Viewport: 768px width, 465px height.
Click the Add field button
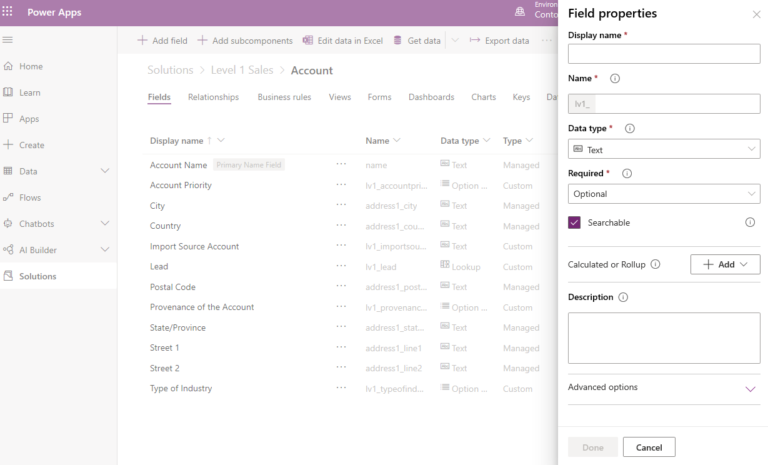162,41
